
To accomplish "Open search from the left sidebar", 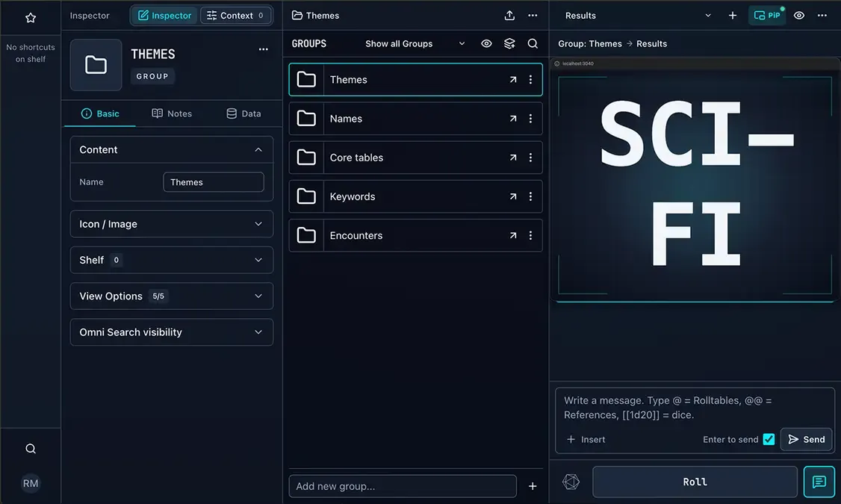I will point(31,449).
